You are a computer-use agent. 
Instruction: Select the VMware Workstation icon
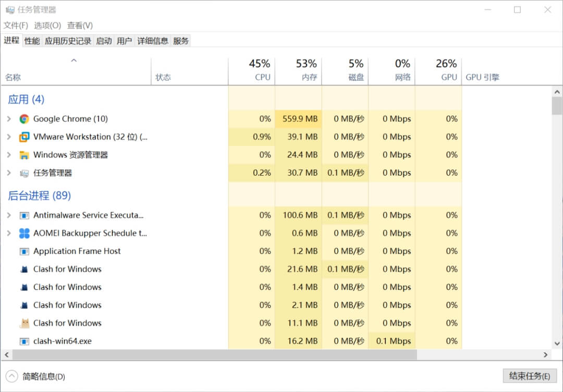(24, 137)
